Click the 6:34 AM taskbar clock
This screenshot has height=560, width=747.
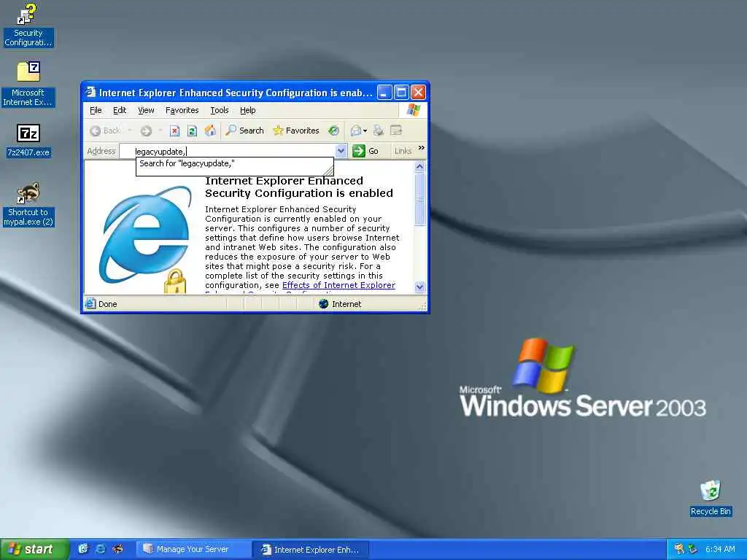pos(720,549)
